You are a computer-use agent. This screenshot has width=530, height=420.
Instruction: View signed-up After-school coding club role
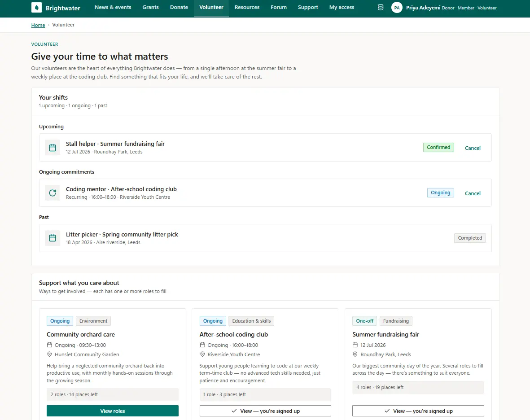point(265,411)
